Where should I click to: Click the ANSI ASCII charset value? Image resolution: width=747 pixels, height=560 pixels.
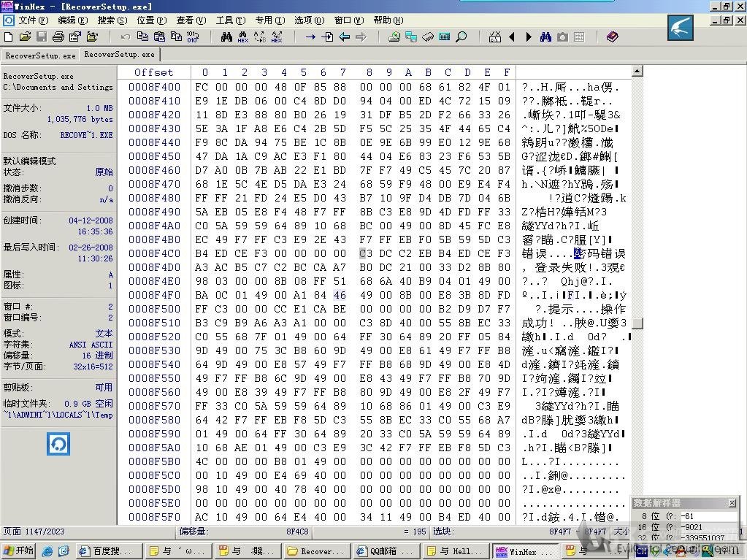(x=91, y=345)
